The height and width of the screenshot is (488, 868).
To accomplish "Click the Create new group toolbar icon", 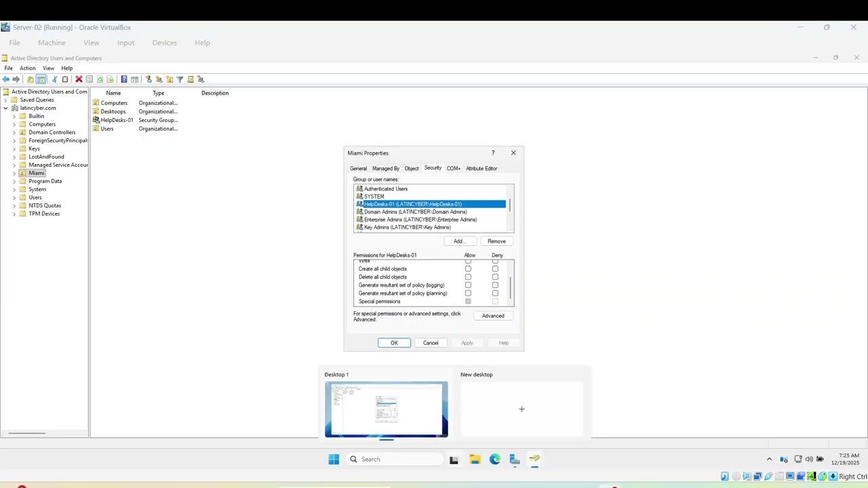I will (x=159, y=79).
